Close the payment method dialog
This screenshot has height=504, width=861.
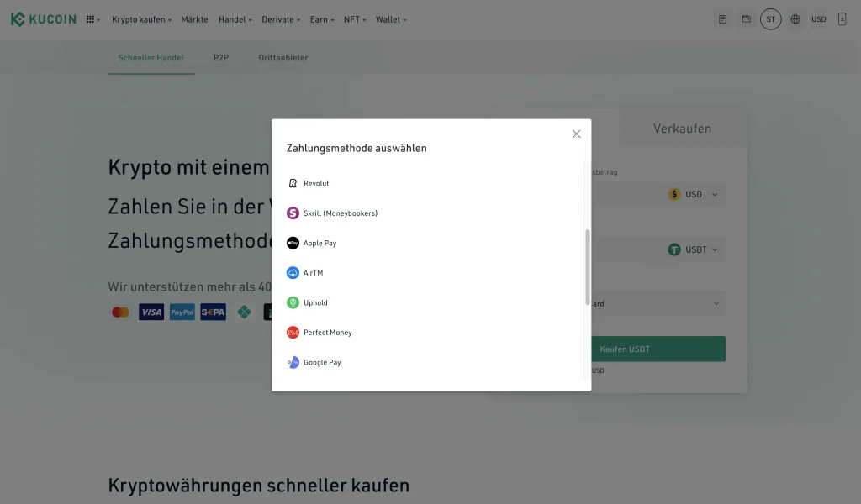576,134
